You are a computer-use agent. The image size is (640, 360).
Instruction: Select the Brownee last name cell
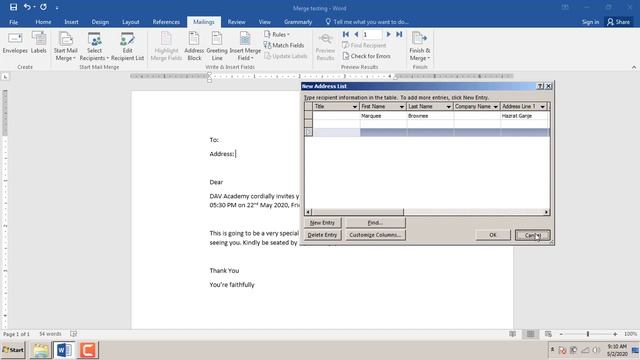[x=430, y=116]
